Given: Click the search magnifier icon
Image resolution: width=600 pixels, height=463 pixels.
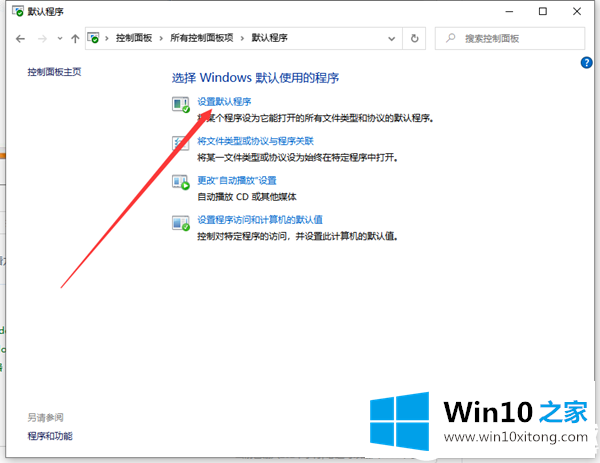Looking at the screenshot, I should click(451, 38).
